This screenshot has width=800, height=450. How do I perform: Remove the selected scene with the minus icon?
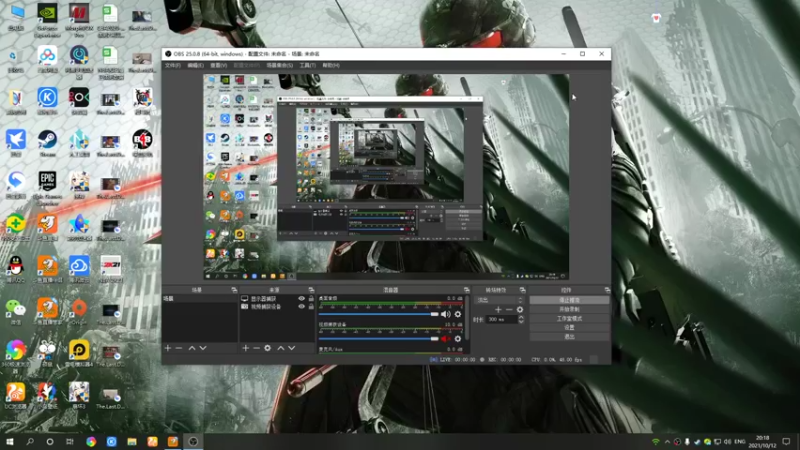tap(179, 348)
